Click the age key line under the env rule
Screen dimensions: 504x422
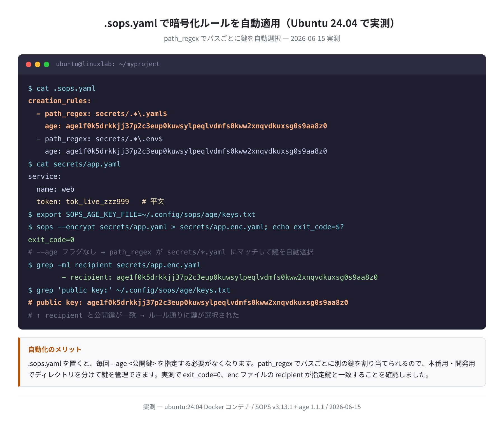(186, 151)
